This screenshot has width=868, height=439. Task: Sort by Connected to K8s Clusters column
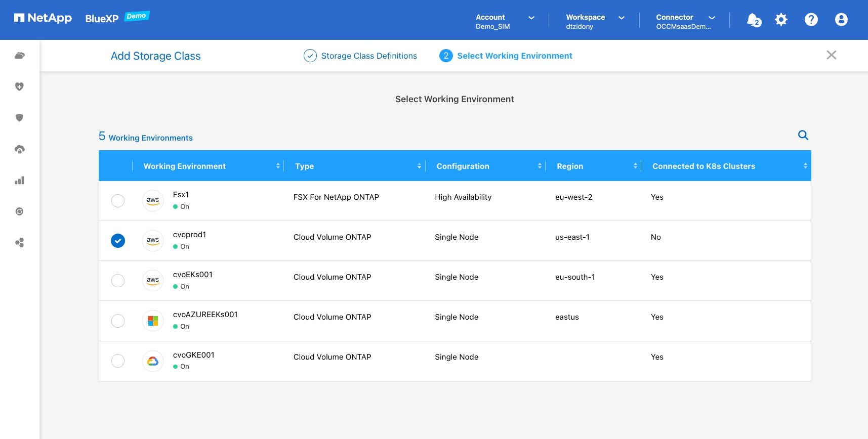tap(704, 166)
